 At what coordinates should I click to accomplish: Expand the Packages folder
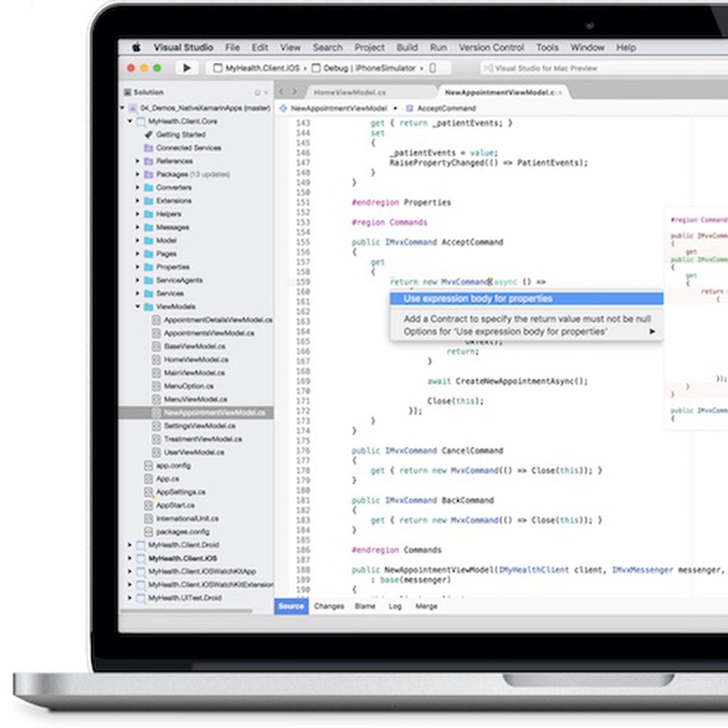tap(138, 175)
